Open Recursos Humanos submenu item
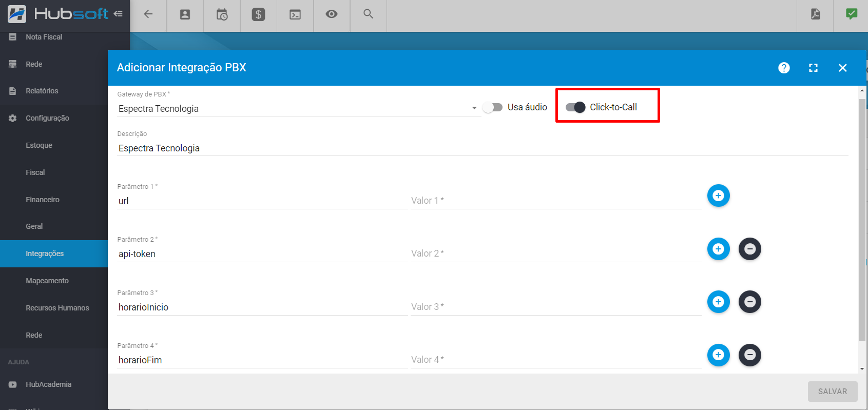The height and width of the screenshot is (410, 868). coord(57,308)
